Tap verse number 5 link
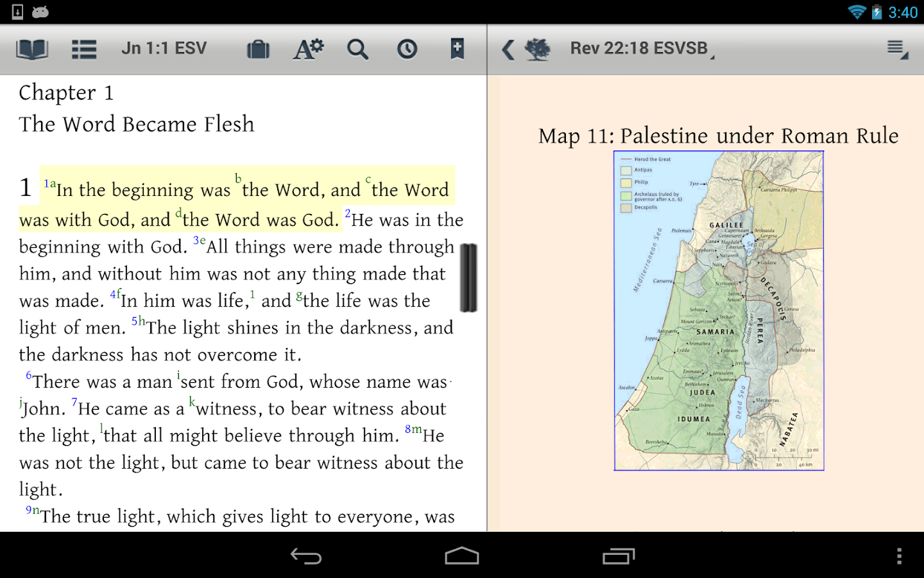 pyautogui.click(x=135, y=320)
